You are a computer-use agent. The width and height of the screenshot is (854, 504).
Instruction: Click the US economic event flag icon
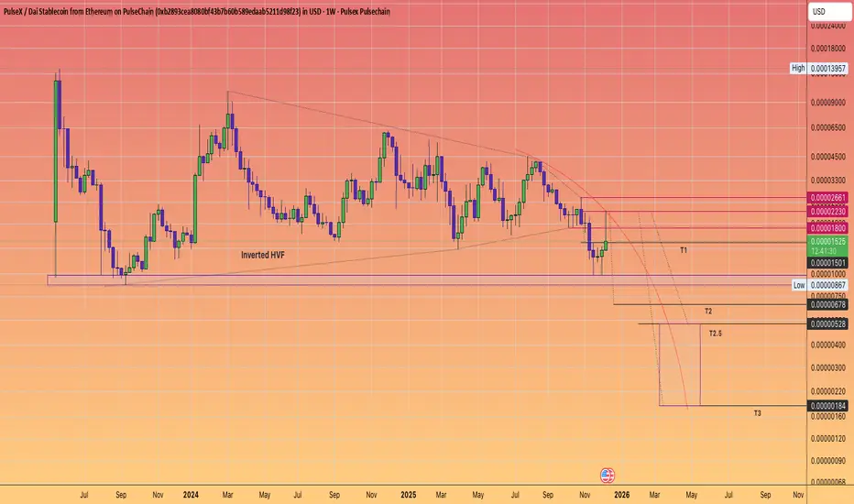click(x=608, y=475)
